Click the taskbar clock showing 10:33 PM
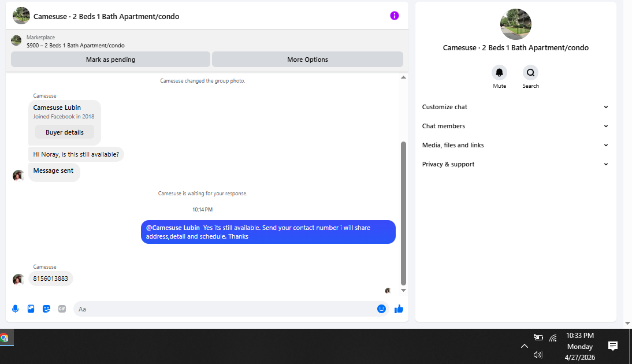Image resolution: width=632 pixels, height=364 pixels. [x=579, y=346]
